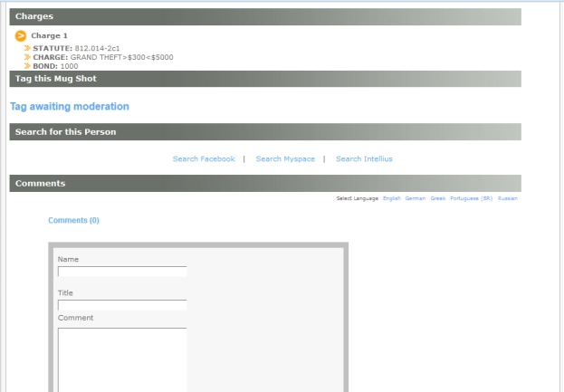Click the statute value 812.014-2c1
Image resolution: width=564 pixels, height=392 pixels.
pos(97,48)
